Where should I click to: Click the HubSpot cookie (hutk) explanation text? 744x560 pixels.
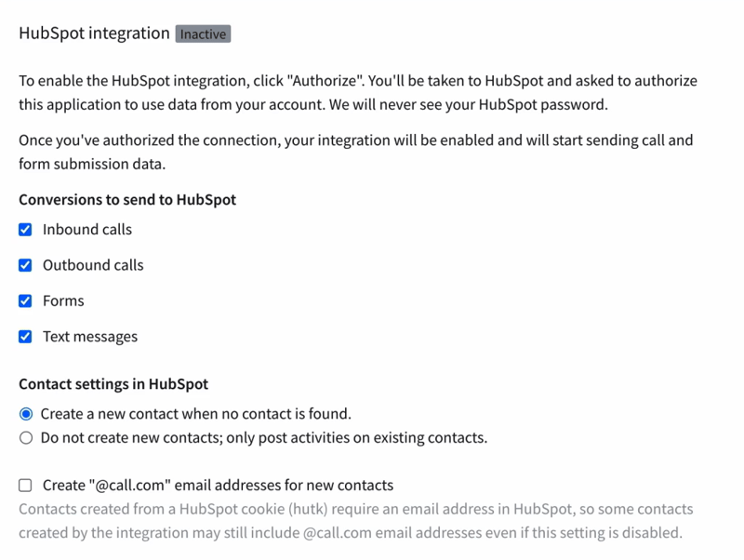353,519
